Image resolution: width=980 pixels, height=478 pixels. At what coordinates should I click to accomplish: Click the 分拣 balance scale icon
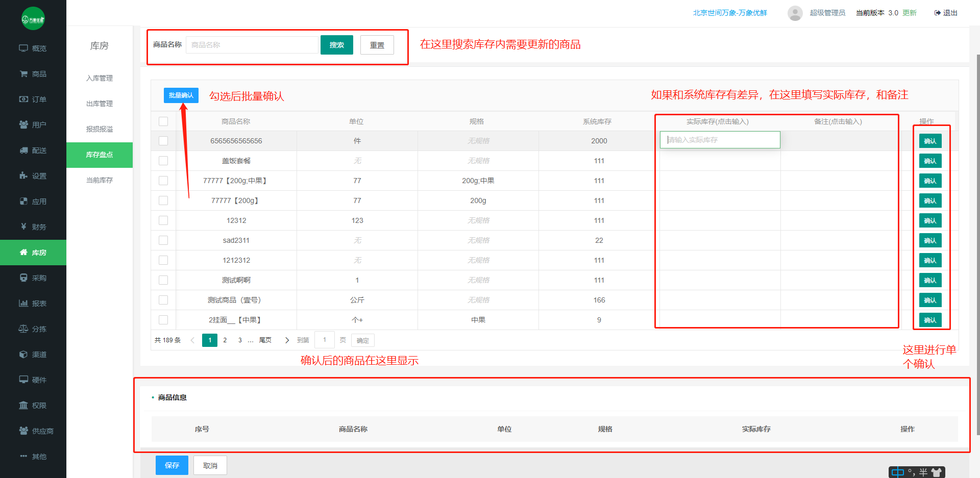(23, 329)
